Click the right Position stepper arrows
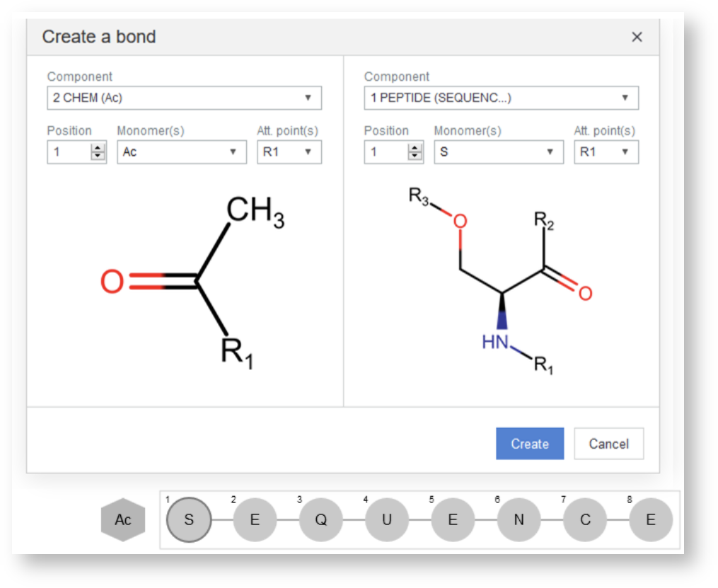This screenshot has width=718, height=588. (415, 152)
